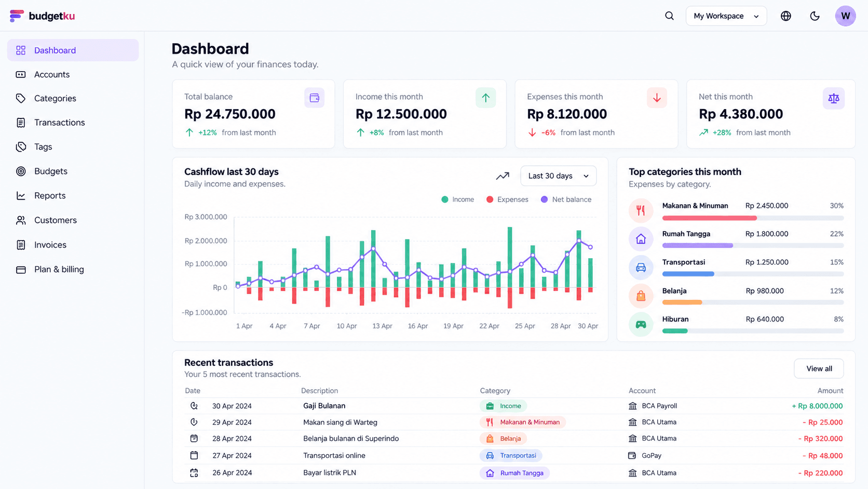Click the search magnifier icon

tap(669, 16)
